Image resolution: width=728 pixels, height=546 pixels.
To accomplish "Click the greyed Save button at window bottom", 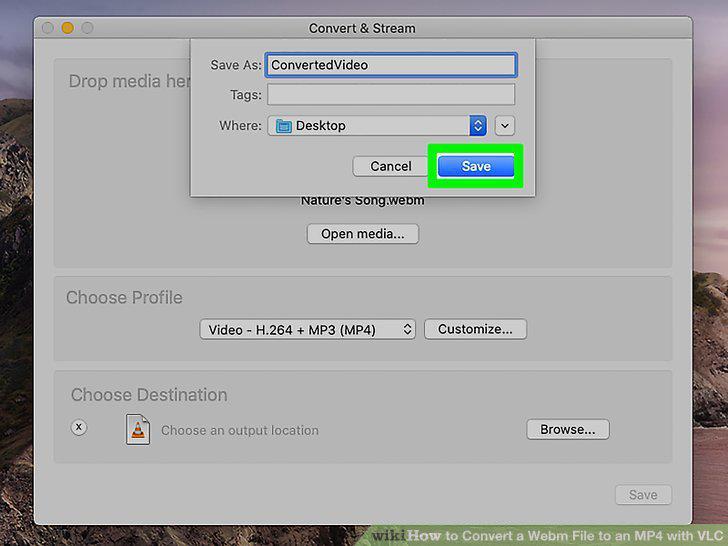I will click(x=643, y=495).
